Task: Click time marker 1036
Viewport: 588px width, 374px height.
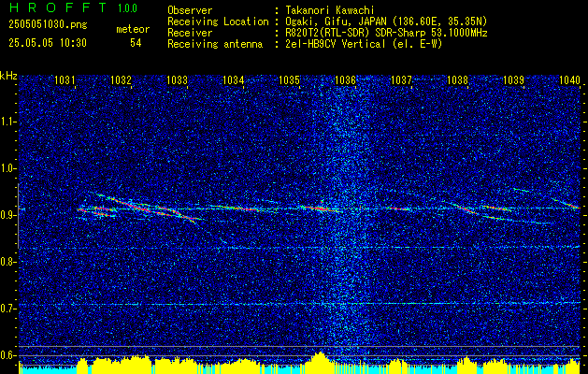Action: [345, 79]
